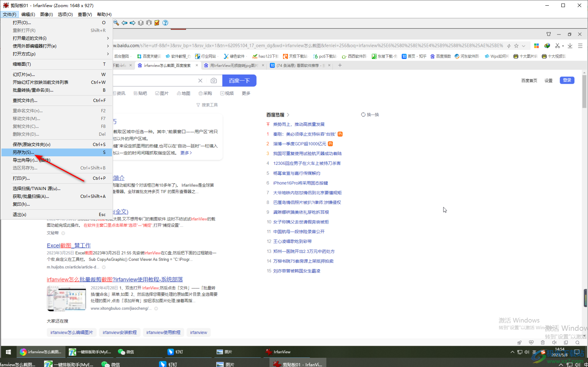Image resolution: width=588 pixels, height=367 pixels.
Task: Open the blue question mark help icon
Action: (x=165, y=23)
